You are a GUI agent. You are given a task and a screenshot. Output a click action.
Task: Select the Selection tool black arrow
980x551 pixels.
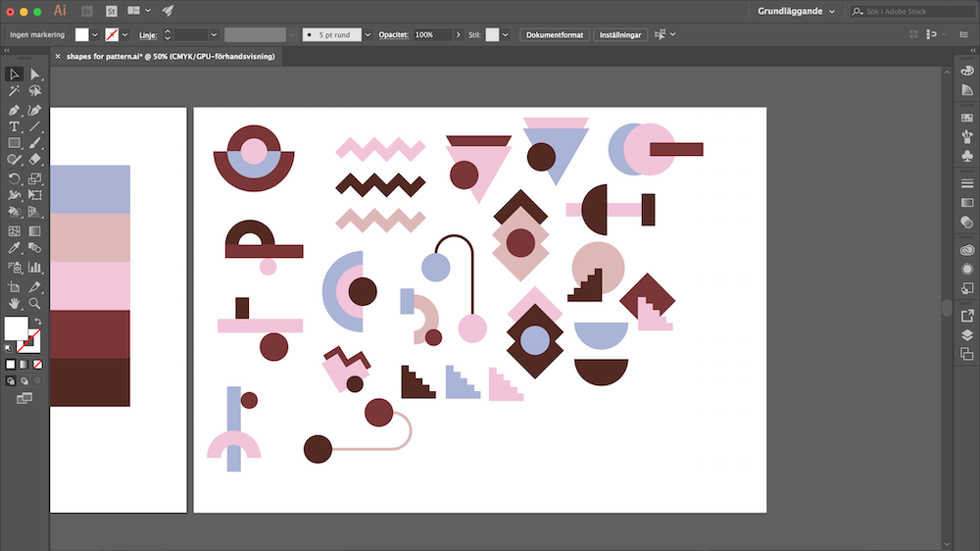[14, 74]
